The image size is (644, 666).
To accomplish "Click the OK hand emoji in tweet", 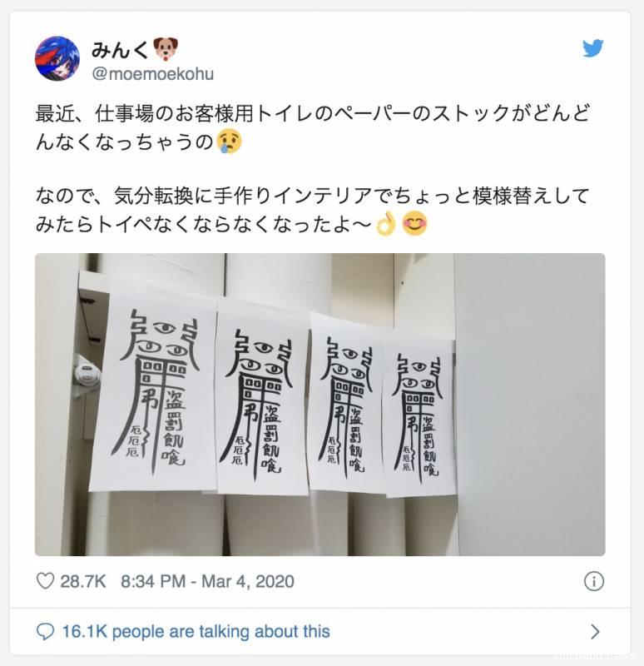I will (x=386, y=224).
